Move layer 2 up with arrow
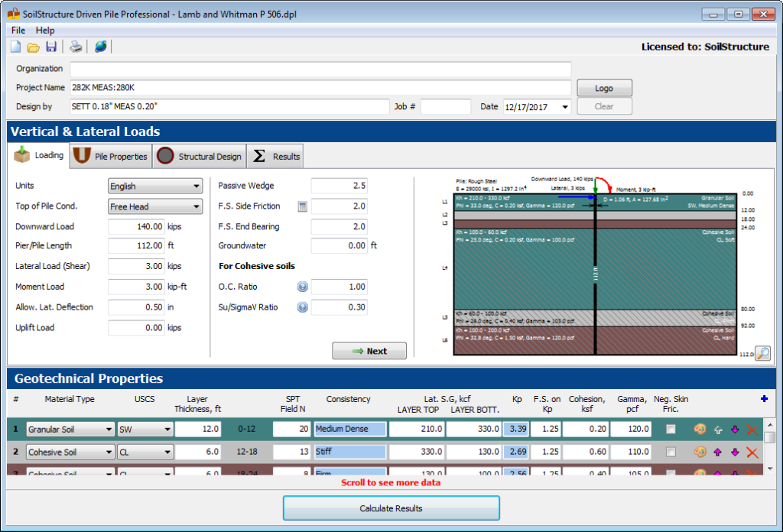The height and width of the screenshot is (532, 783). pyautogui.click(x=717, y=453)
